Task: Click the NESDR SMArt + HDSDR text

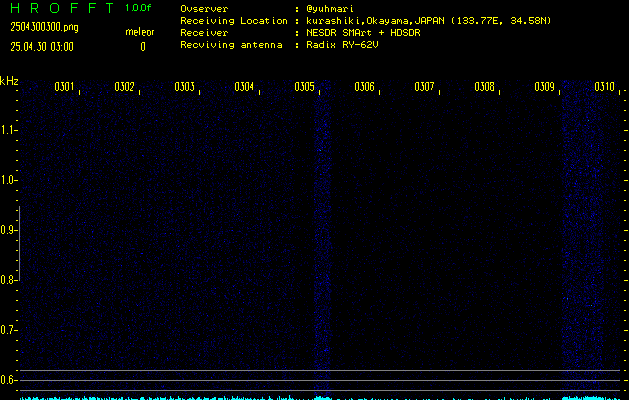Action: pyautogui.click(x=363, y=32)
